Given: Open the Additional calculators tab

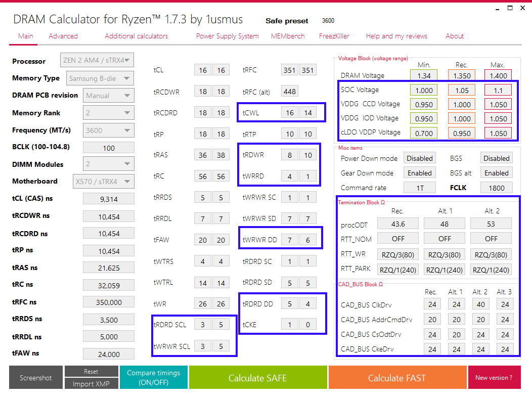Looking at the screenshot, I should tap(136, 36).
